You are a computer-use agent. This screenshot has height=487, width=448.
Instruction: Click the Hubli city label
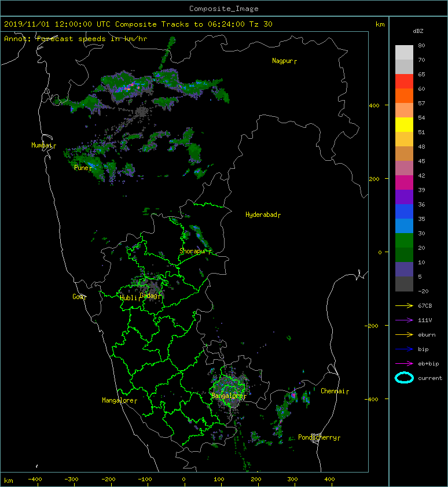point(128,298)
